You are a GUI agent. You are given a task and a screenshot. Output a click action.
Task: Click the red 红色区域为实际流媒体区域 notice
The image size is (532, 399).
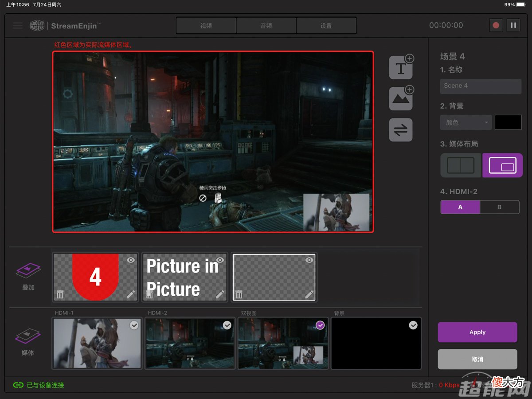coord(94,45)
